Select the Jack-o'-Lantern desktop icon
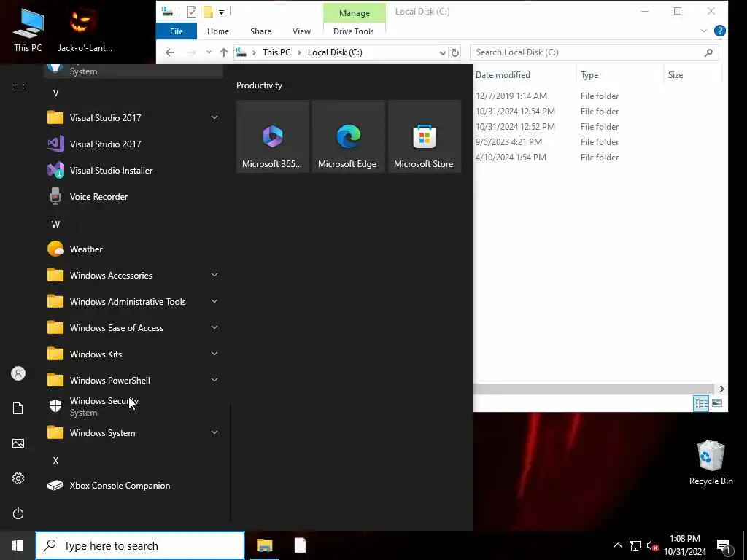 [85, 29]
